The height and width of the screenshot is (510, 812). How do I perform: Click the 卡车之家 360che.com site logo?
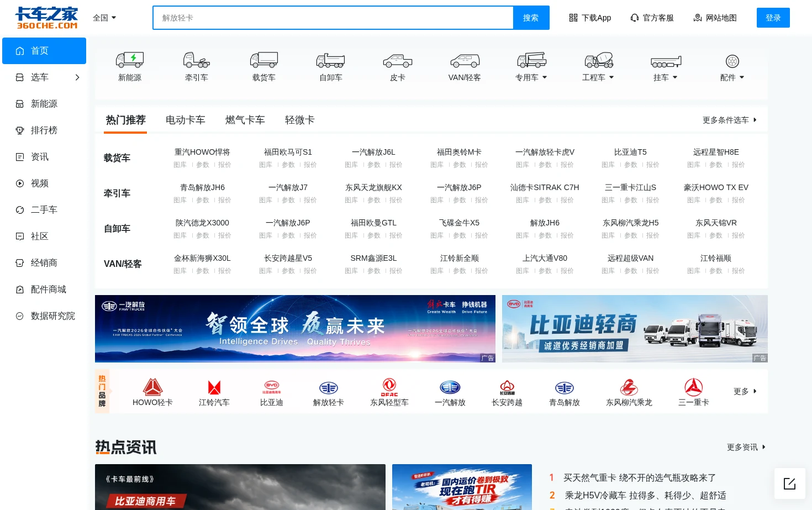tap(46, 18)
